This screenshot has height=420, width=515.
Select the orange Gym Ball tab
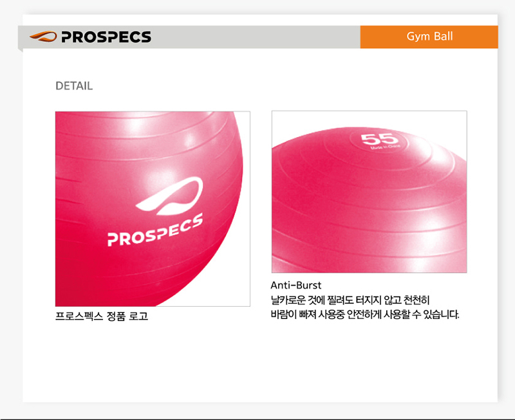[x=429, y=37]
